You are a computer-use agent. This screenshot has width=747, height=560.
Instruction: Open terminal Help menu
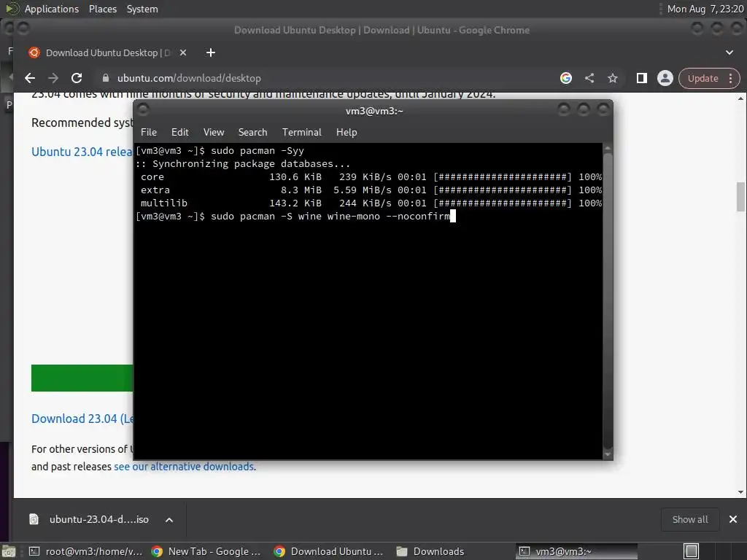point(347,133)
